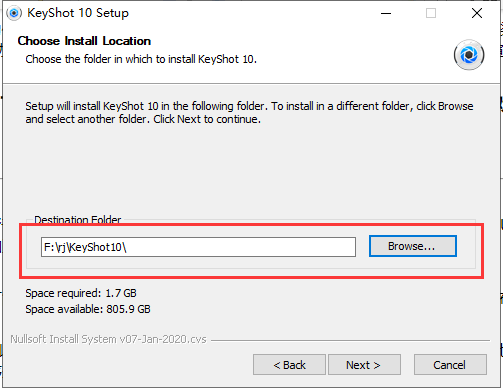Image resolution: width=503 pixels, height=390 pixels.
Task: Click the grayed-out maximize window button
Action: (431, 13)
